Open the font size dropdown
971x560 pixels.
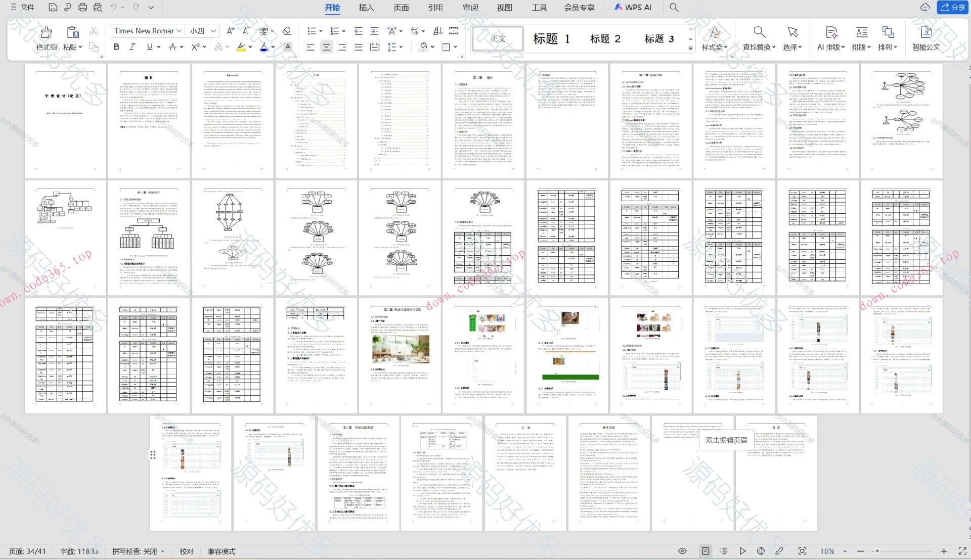(x=213, y=31)
